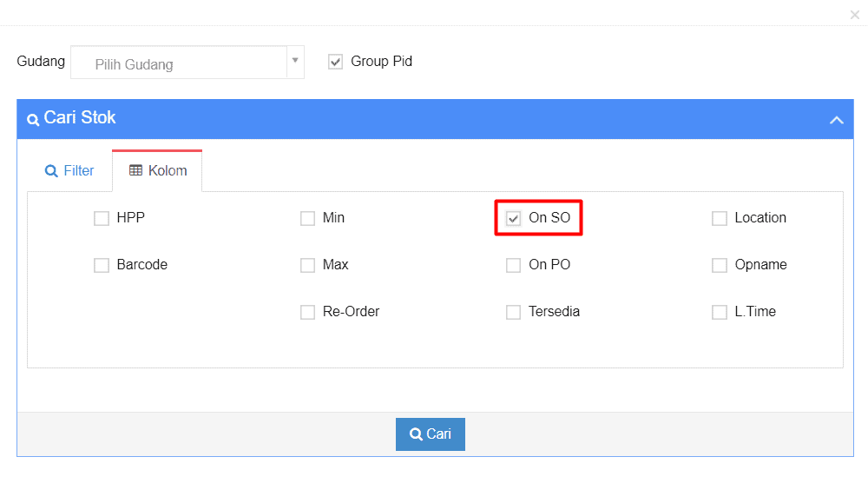Click the Pilih Gudang selection field
This screenshot has width=868, height=490.
point(179,63)
